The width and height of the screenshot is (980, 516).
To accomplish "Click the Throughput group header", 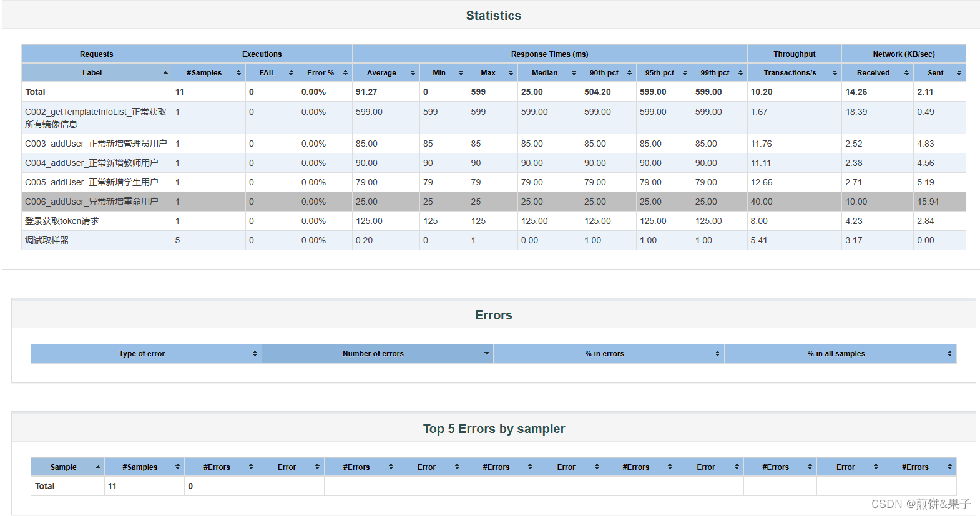I will (795, 54).
